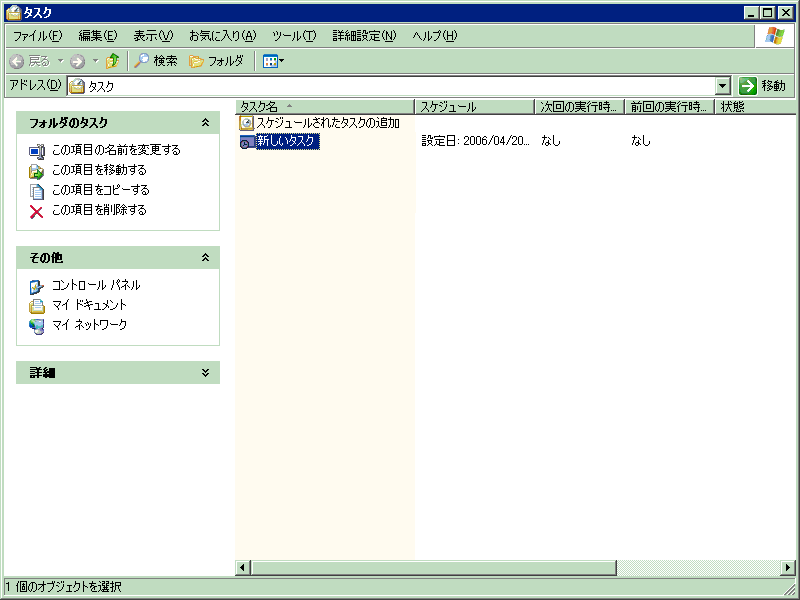This screenshot has width=800, height=600.
Task: Click the Control Panel icon
Action: 37,287
